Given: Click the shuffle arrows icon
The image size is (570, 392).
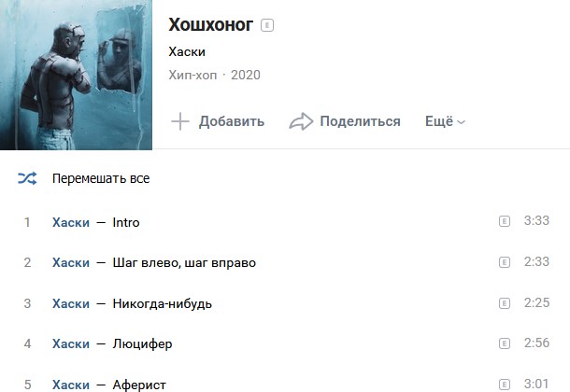Looking at the screenshot, I should pos(27,178).
